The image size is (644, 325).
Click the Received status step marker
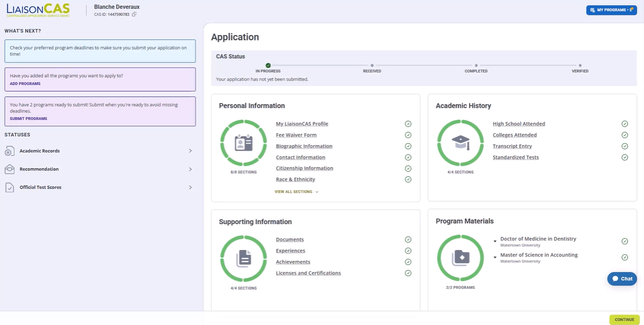tap(372, 65)
